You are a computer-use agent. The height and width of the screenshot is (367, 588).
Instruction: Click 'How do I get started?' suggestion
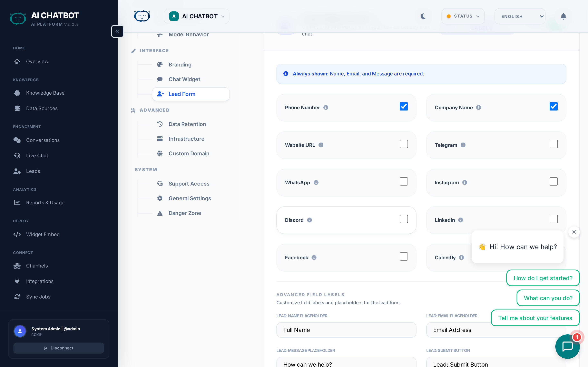pos(543,278)
